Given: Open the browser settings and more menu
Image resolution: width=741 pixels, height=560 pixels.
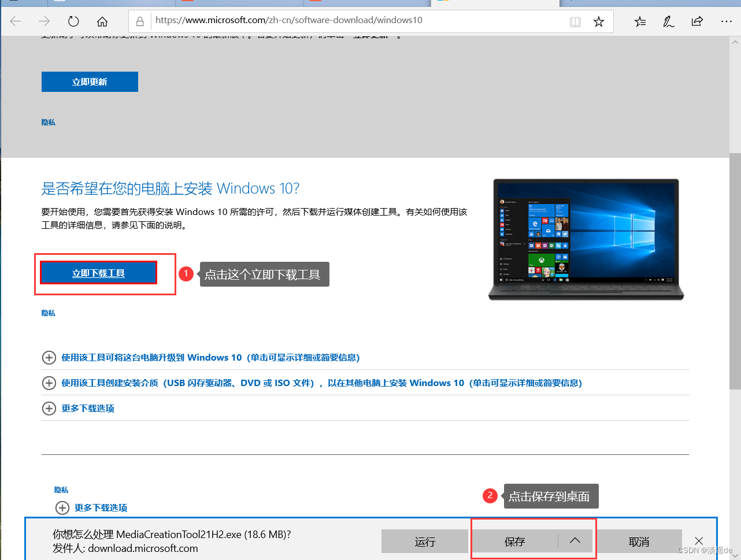Looking at the screenshot, I should (727, 22).
